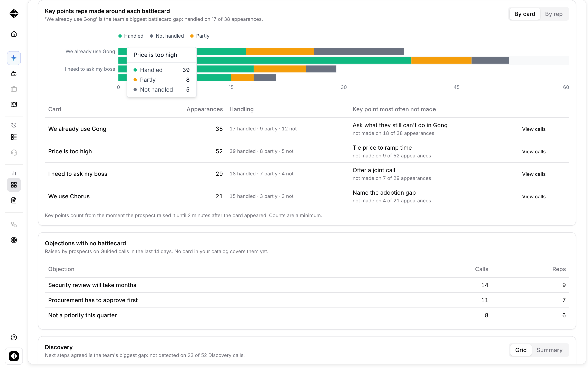
Task: Switch battlecard view to By rep
Action: [553, 14]
